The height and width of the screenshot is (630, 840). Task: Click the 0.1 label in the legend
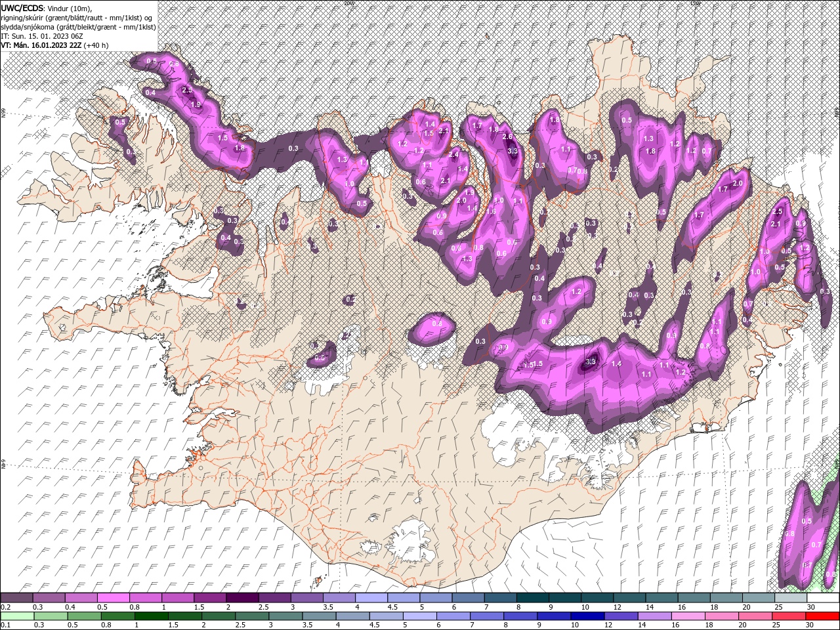[5, 625]
